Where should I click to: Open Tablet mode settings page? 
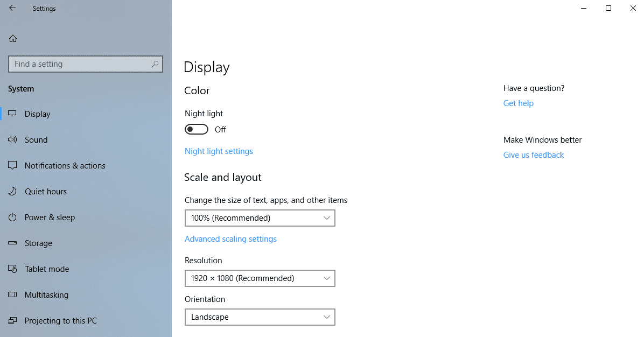(x=47, y=269)
